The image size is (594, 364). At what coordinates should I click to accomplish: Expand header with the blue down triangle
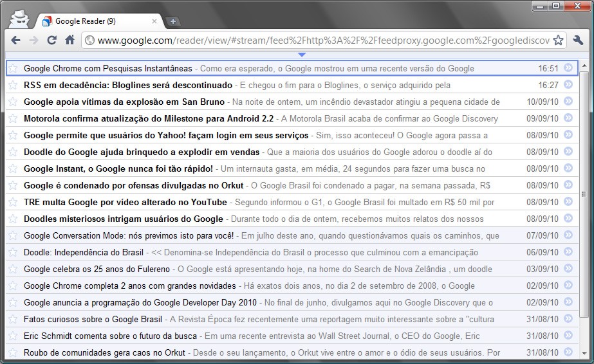302,55
